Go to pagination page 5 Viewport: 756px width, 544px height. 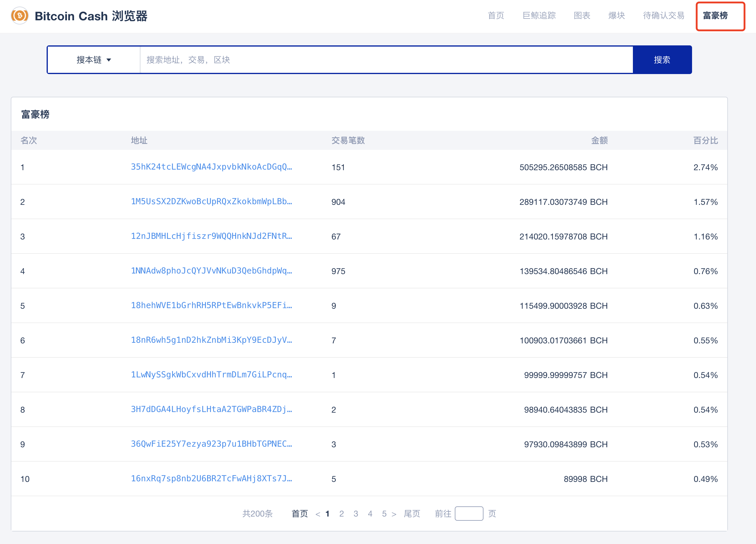click(x=384, y=514)
